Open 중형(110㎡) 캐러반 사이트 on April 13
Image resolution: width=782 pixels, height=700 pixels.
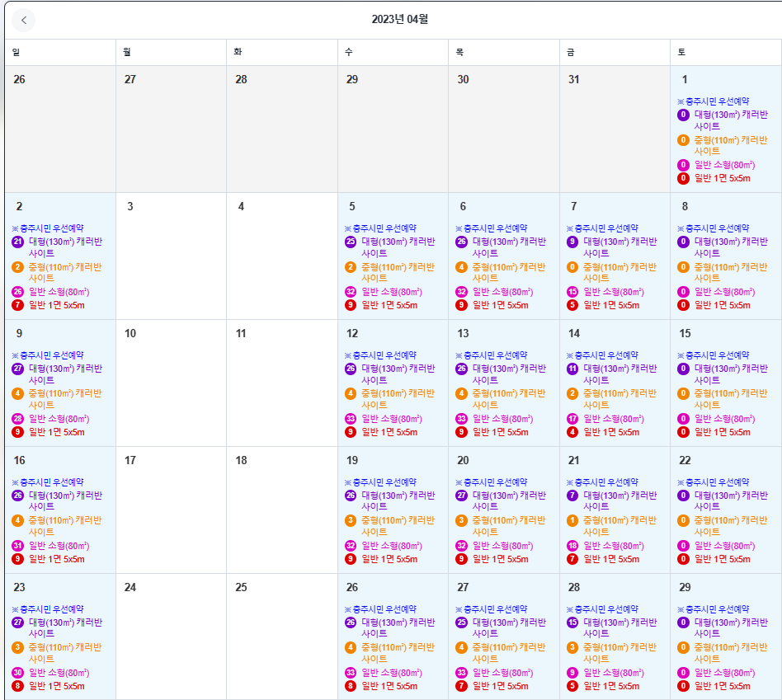(x=509, y=399)
